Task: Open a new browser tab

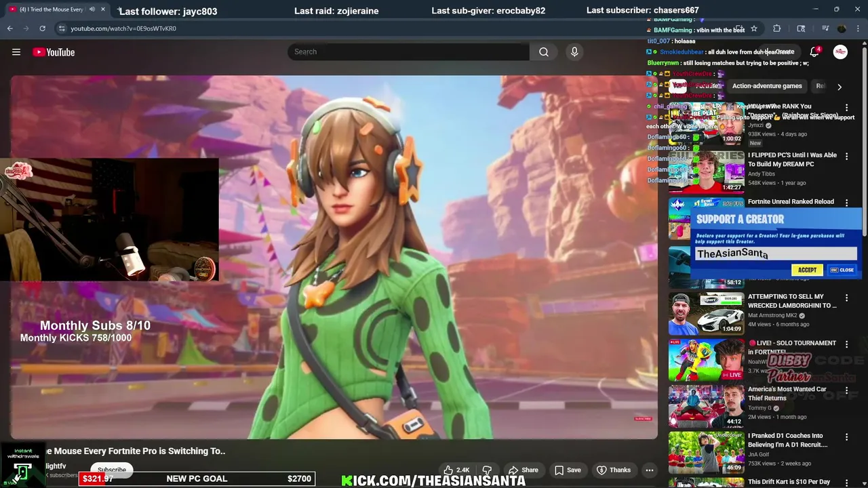Action: 119,9
